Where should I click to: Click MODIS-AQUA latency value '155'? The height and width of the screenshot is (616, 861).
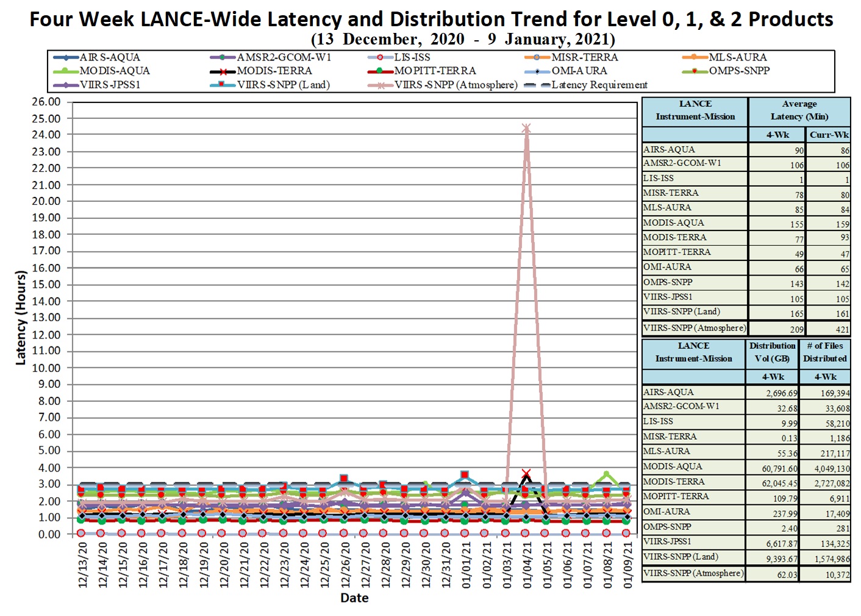[796, 224]
